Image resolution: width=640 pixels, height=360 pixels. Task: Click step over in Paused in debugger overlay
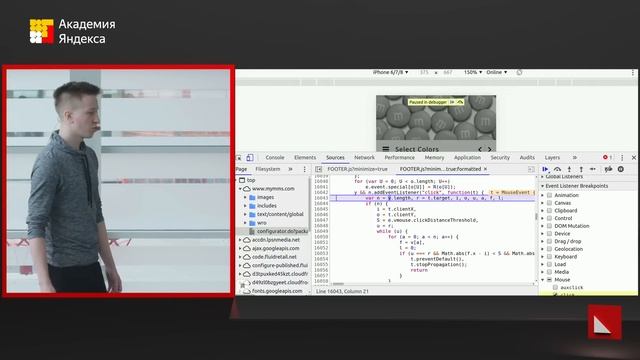460,102
